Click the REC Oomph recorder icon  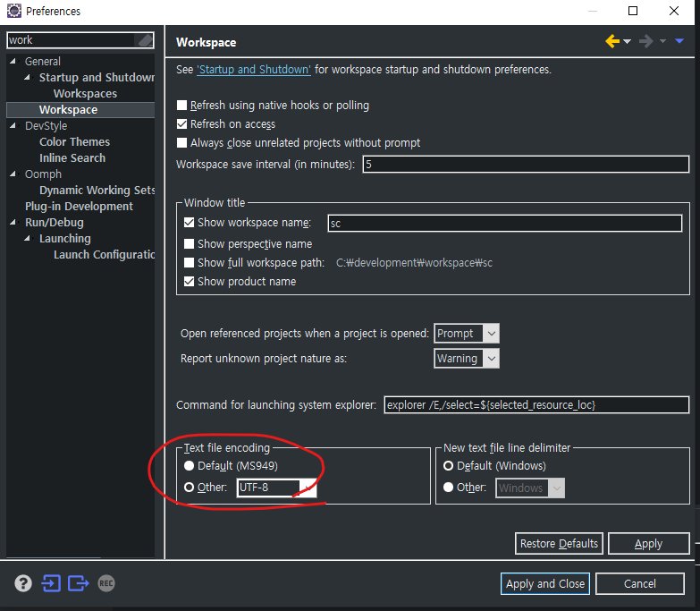click(x=106, y=583)
